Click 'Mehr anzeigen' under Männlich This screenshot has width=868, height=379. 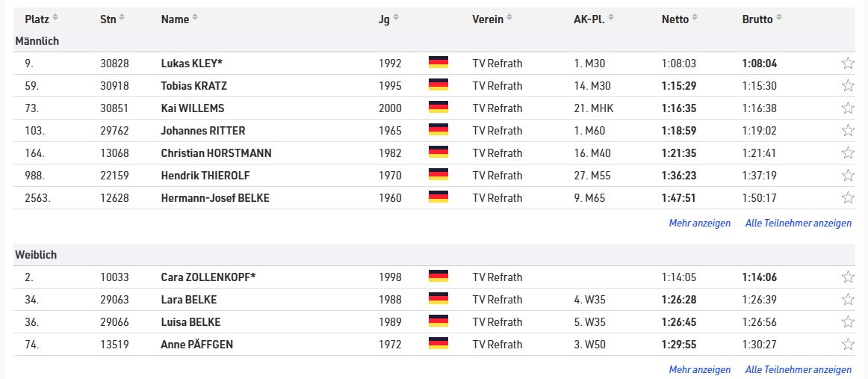[x=699, y=223]
